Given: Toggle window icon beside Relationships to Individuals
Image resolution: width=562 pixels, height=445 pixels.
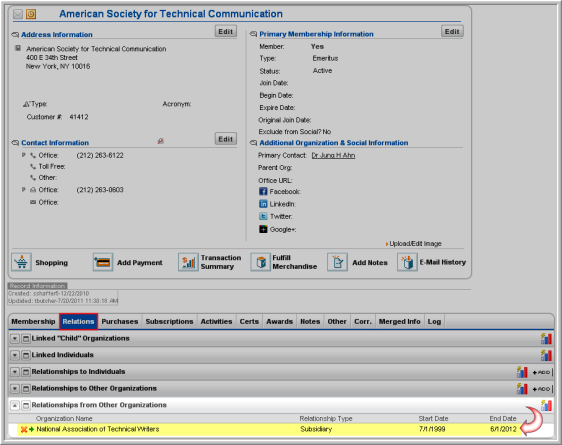Looking at the screenshot, I should [x=26, y=372].
